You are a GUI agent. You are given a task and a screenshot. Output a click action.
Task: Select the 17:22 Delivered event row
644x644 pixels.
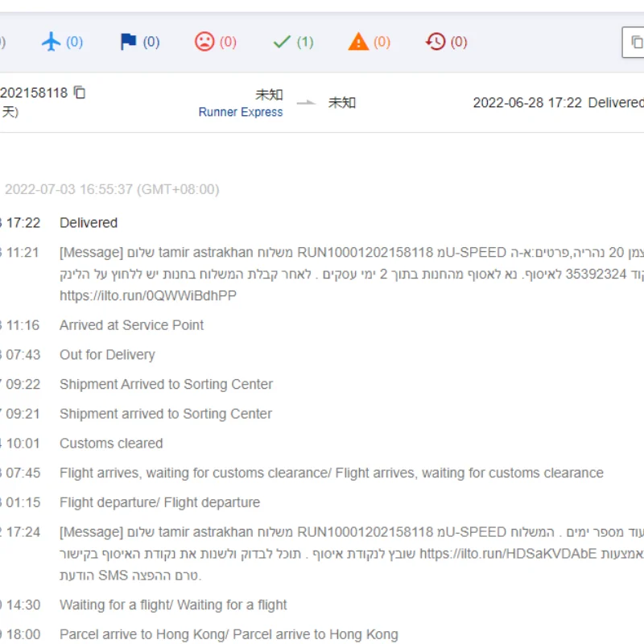point(59,223)
